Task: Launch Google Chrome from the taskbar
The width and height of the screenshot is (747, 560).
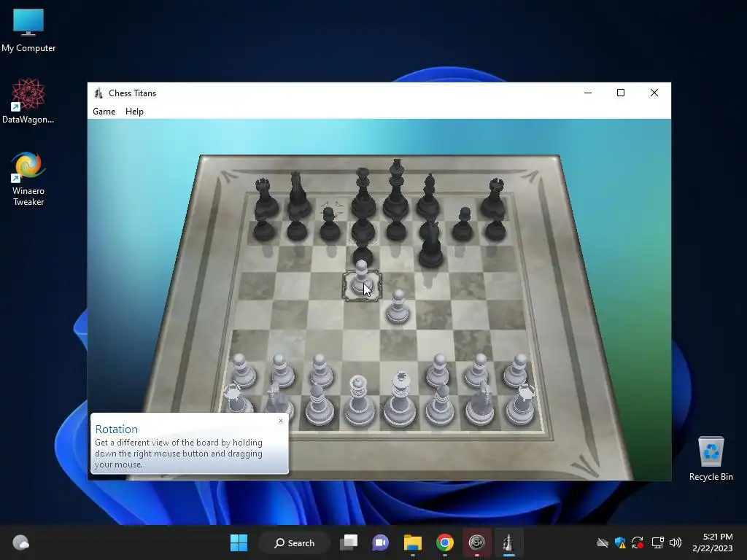Action: (x=444, y=542)
